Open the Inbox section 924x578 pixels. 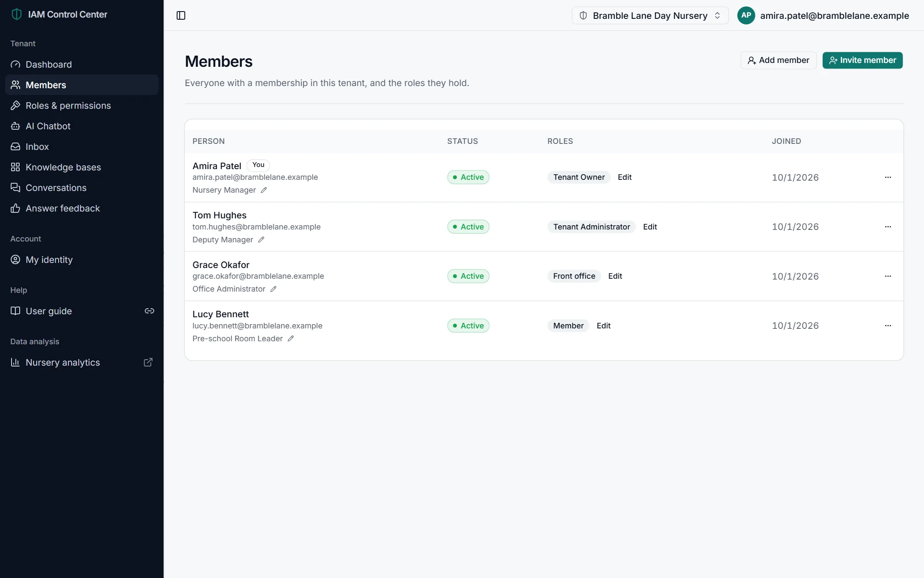tap(82, 146)
